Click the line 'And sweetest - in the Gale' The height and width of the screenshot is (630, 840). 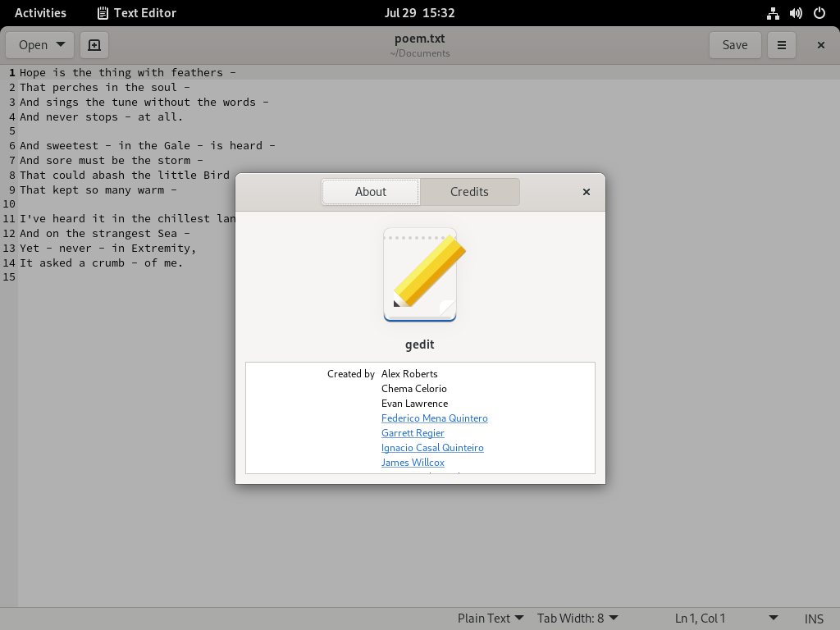pos(148,146)
